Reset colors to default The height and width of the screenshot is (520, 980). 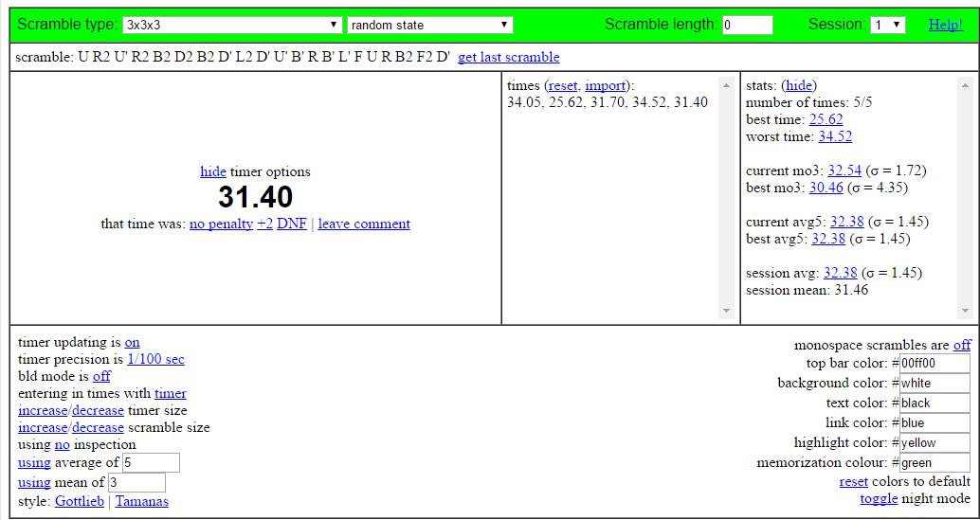(854, 482)
